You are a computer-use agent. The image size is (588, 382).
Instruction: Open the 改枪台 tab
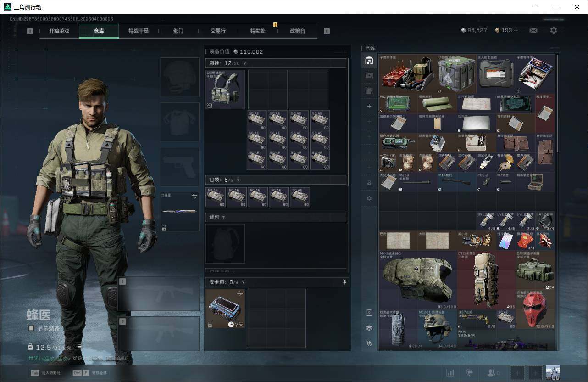(297, 31)
